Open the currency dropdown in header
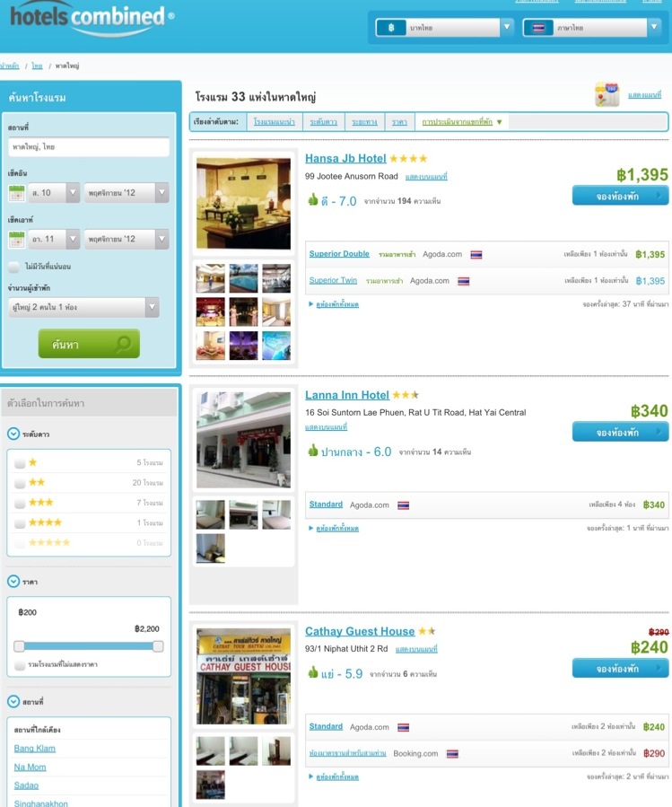 (x=445, y=27)
